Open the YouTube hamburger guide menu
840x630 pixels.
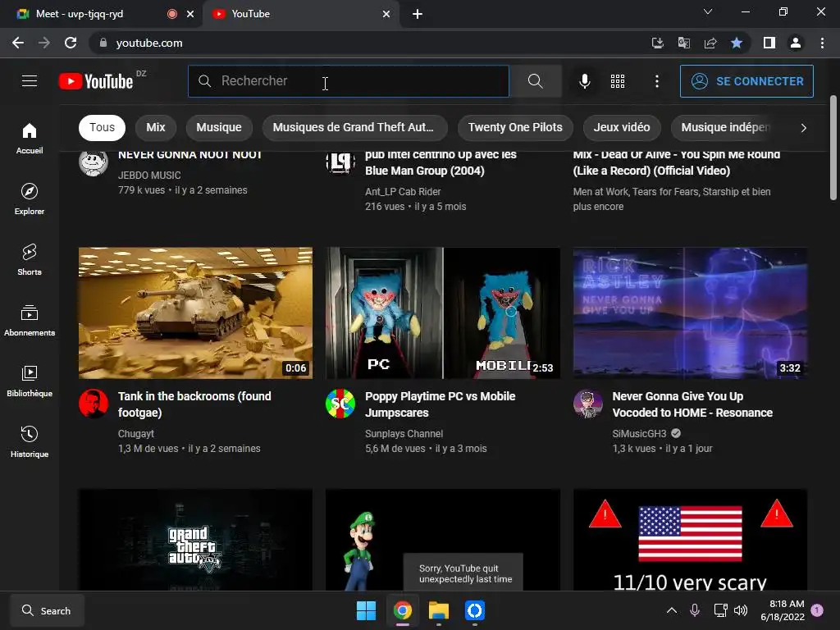pos(30,81)
